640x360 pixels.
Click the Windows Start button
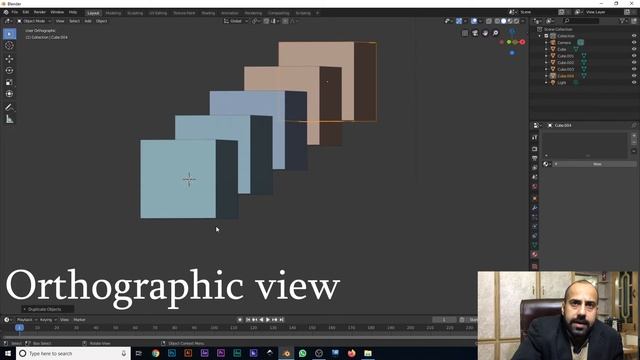pyautogui.click(x=8, y=353)
